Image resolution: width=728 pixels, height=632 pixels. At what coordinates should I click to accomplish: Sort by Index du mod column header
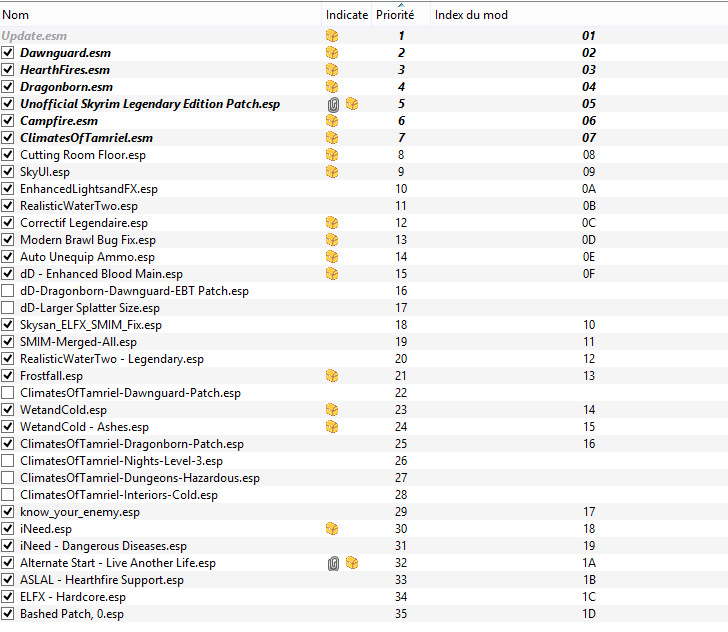click(x=579, y=15)
